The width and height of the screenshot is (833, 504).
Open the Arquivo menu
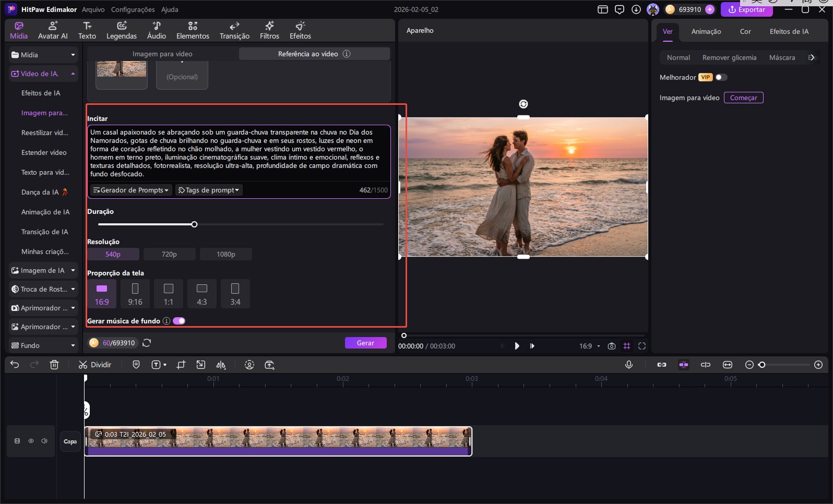point(93,9)
